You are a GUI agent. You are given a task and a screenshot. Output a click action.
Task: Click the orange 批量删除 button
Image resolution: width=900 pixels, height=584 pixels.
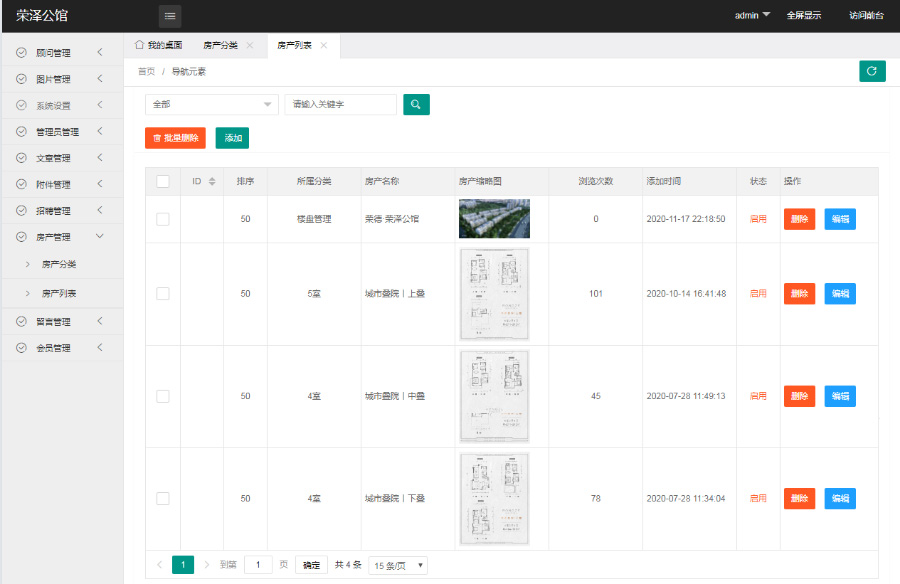tap(175, 138)
